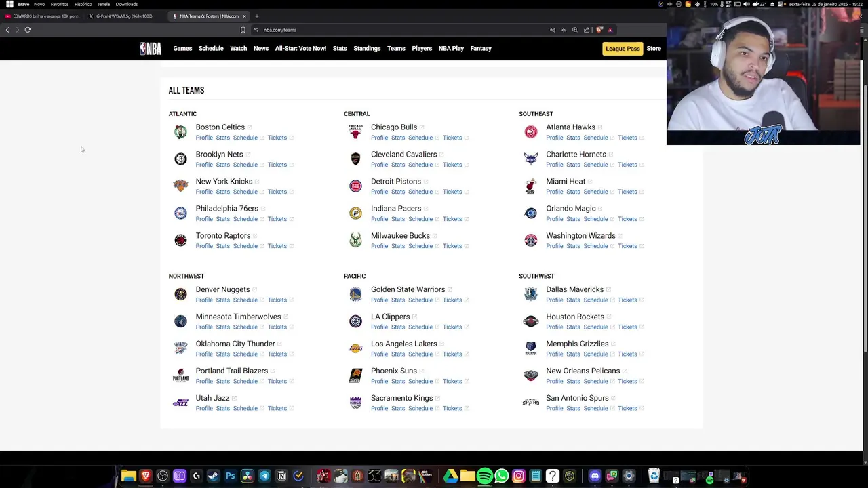
Task: Open Telegram from the dock
Action: tap(264, 476)
